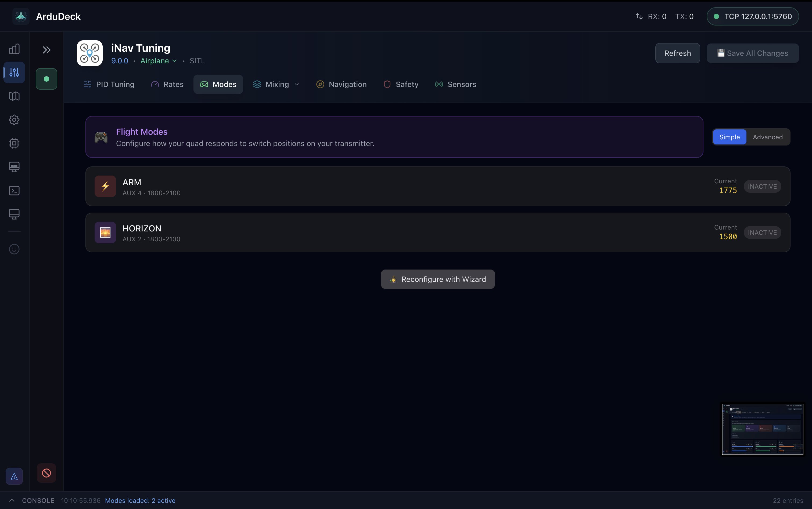Select the tuning sliders sidebar icon
This screenshot has height=509, width=812.
pyautogui.click(x=14, y=72)
